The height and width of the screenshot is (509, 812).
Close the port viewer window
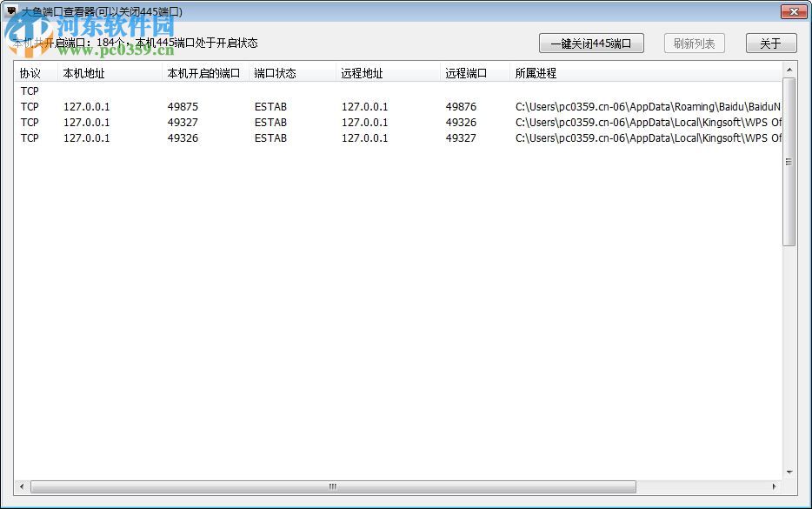pos(793,11)
